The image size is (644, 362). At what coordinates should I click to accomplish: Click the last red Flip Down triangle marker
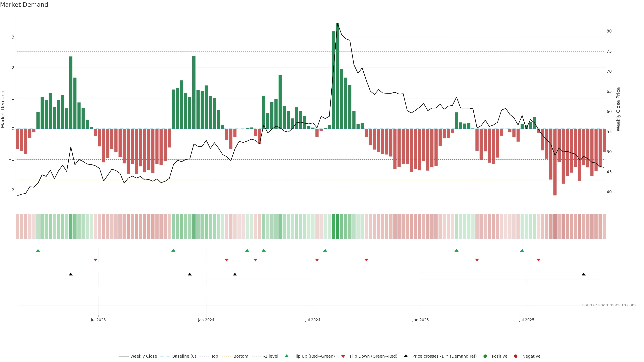[x=539, y=260]
